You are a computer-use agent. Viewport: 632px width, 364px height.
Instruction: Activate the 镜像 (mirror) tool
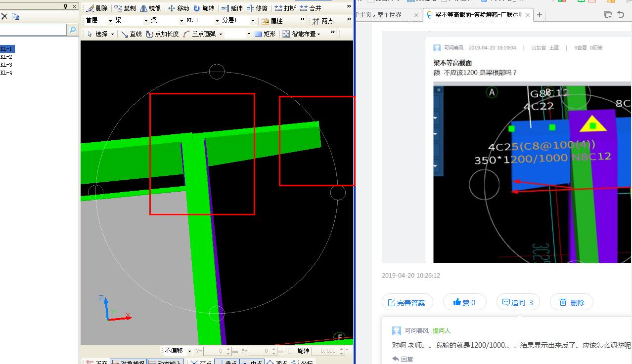150,8
